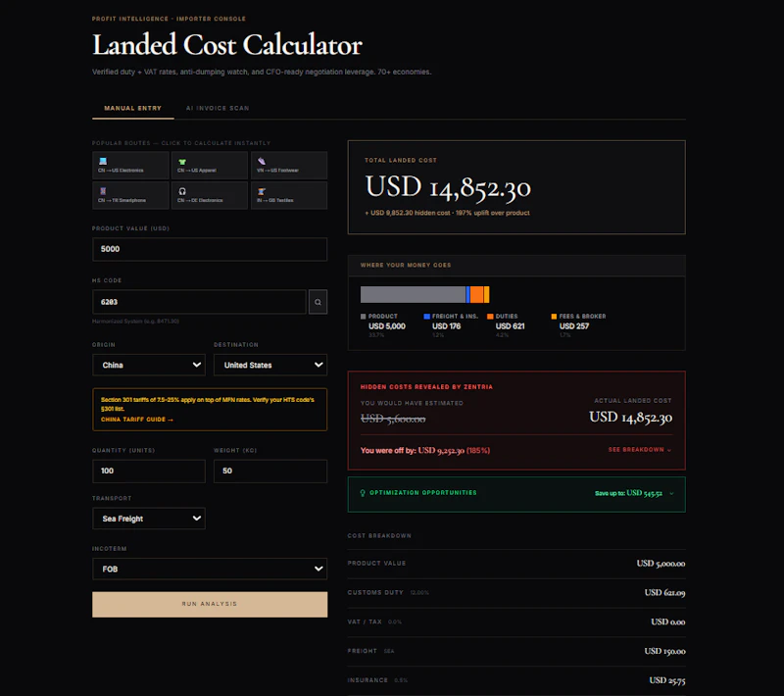This screenshot has width=784, height=696.
Task: Focus the Product Value input field
Action: 210,249
